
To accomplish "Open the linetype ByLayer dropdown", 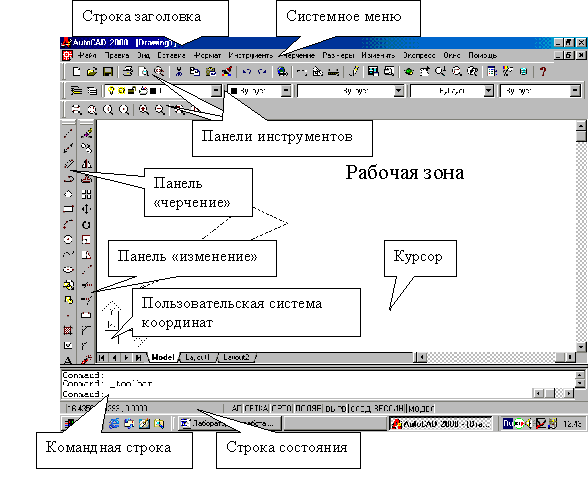I will (x=399, y=91).
